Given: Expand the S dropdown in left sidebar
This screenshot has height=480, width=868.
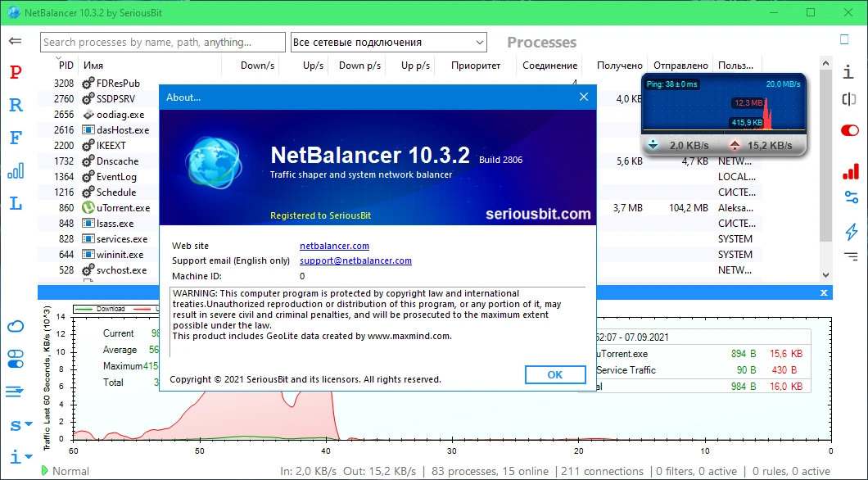Looking at the screenshot, I should tap(21, 425).
